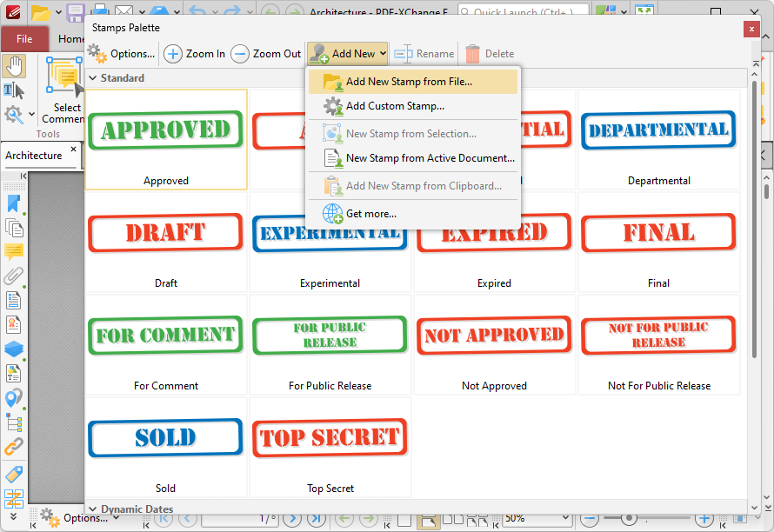774x532 pixels.
Task: Go to last page arrow in status bar
Action: tap(317, 518)
